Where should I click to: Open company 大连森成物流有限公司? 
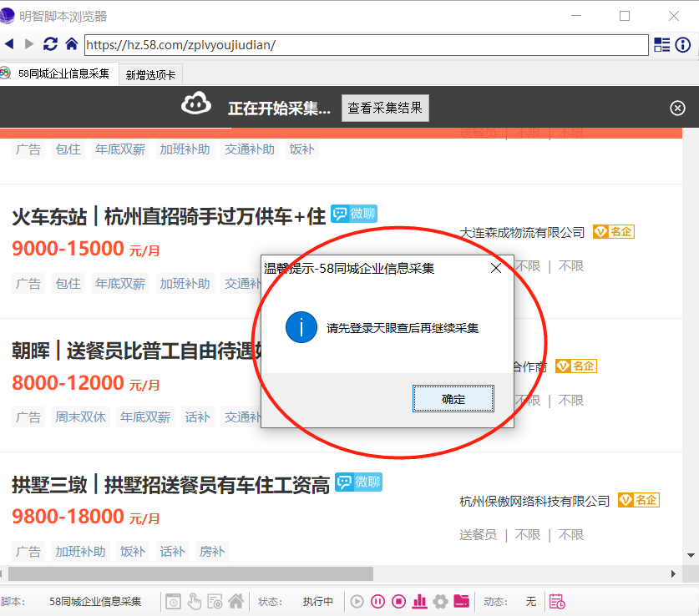(522, 233)
